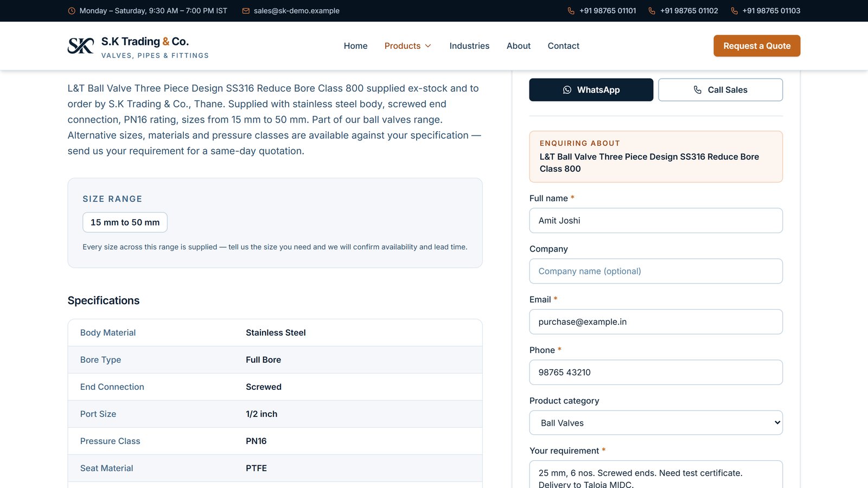Click the Company name input field
The image size is (868, 488).
[656, 271]
